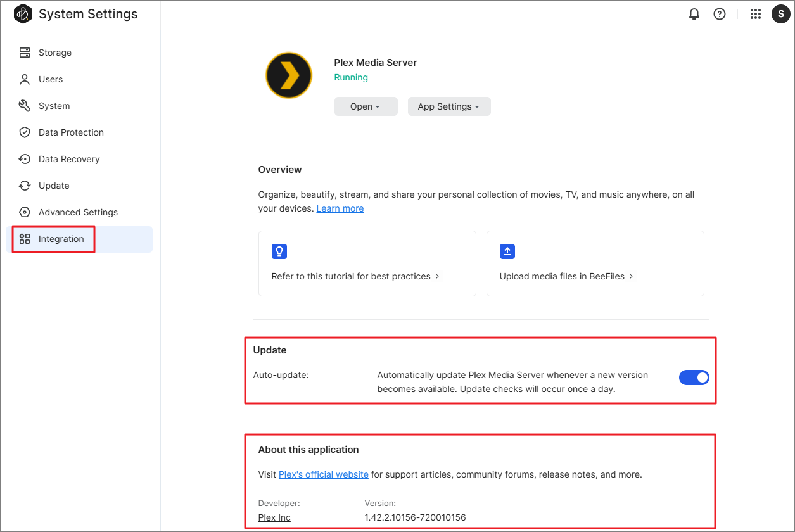This screenshot has height=532, width=795.
Task: Go to Storage settings
Action: [x=79, y=53]
